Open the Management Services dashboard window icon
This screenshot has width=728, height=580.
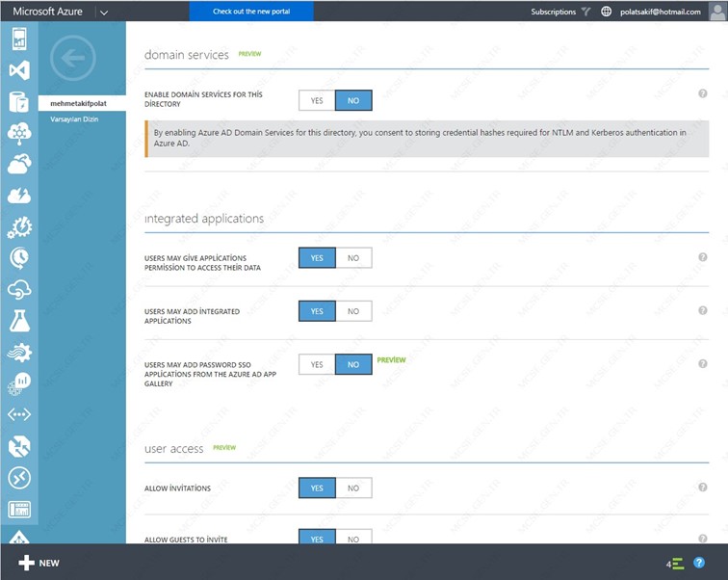(19, 510)
